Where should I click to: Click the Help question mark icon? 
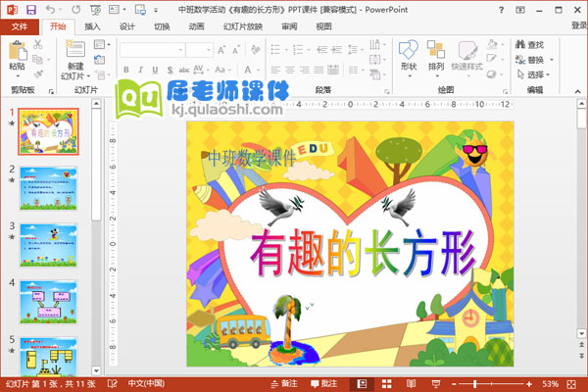click(x=501, y=10)
